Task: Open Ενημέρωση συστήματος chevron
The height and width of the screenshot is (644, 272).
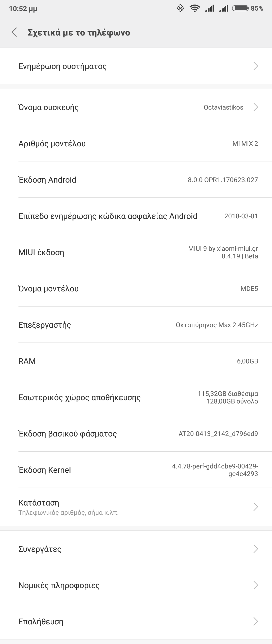Action: (256, 66)
